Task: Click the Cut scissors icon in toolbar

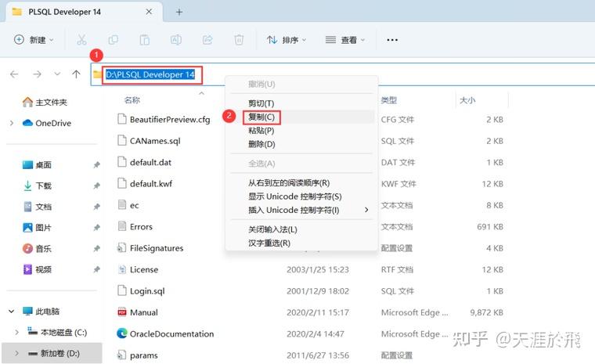Action: pos(81,40)
